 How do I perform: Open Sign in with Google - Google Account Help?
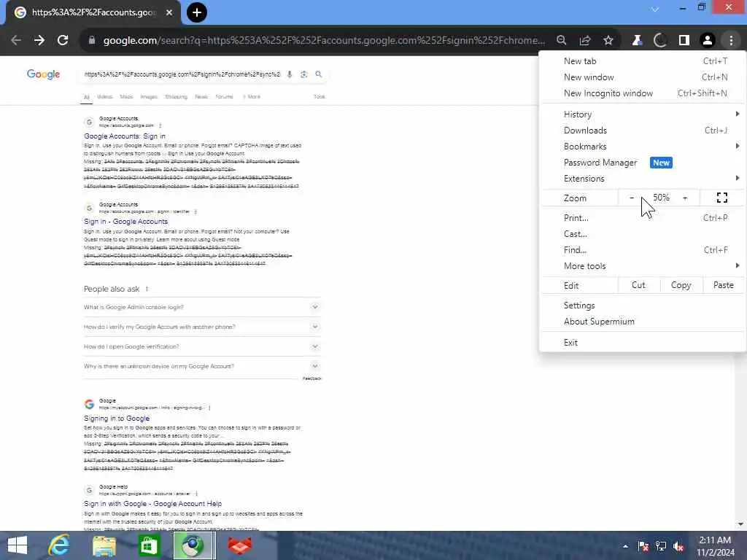(153, 504)
